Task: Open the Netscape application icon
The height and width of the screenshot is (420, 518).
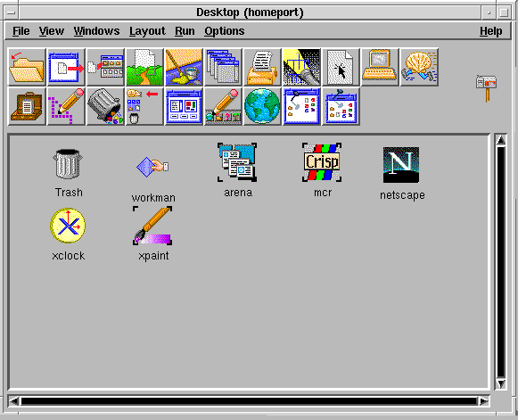Action: point(401,165)
